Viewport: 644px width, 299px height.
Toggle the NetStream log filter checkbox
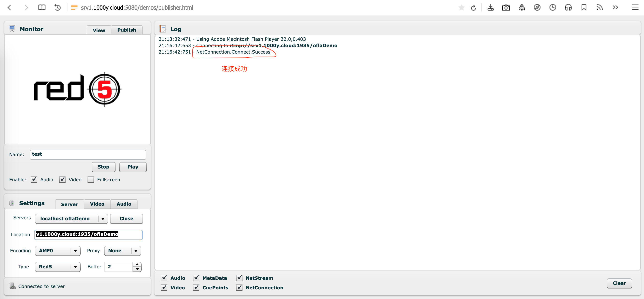(239, 278)
